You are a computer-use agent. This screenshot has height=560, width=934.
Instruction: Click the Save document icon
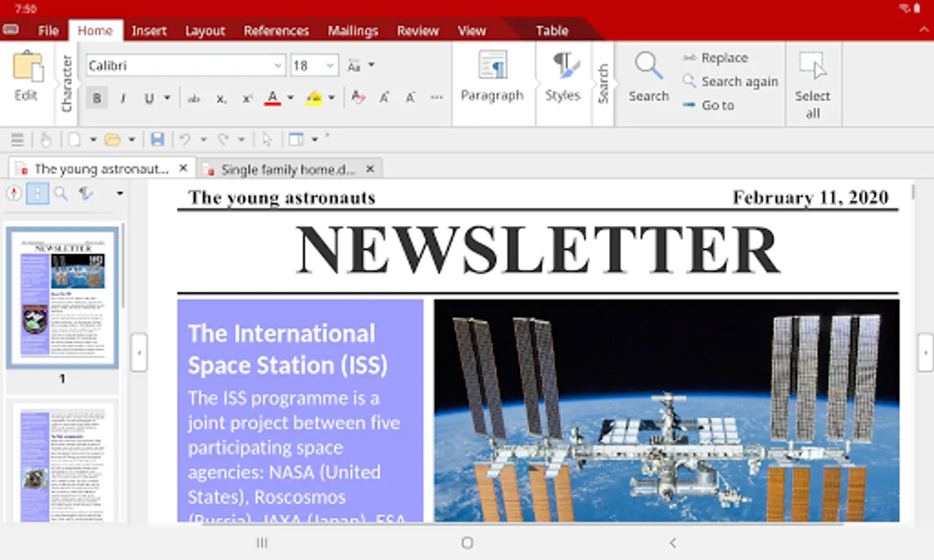(x=157, y=139)
